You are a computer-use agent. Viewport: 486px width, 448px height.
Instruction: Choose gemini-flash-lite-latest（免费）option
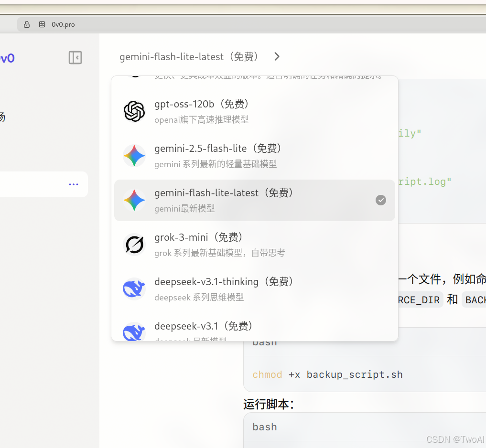coord(254,200)
